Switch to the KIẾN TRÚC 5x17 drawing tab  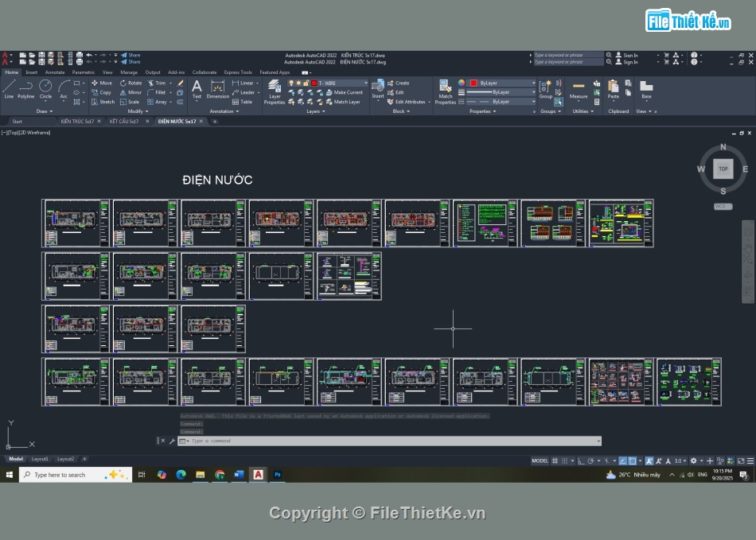point(77,122)
